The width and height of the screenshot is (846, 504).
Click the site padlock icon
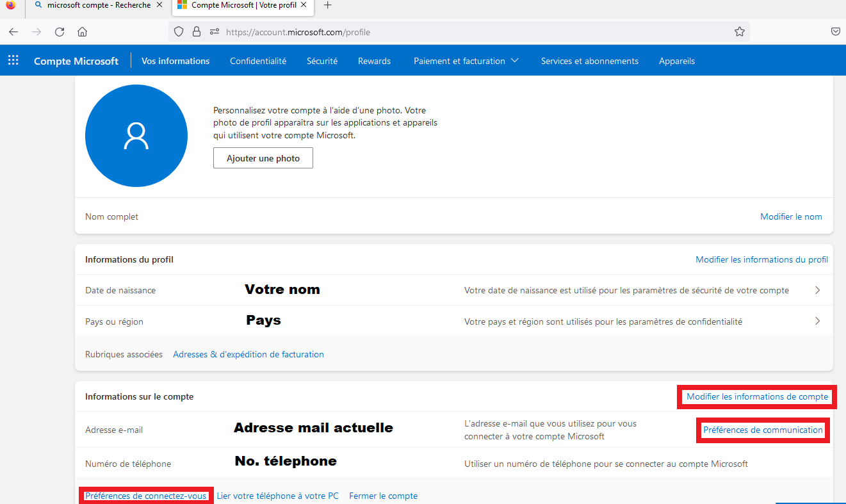pos(197,32)
